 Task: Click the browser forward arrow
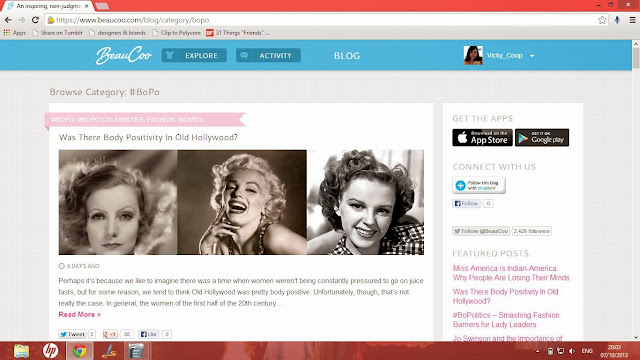pos(22,20)
